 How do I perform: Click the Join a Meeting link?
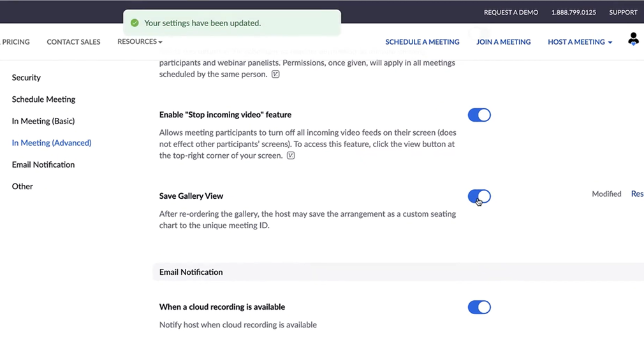point(503,42)
